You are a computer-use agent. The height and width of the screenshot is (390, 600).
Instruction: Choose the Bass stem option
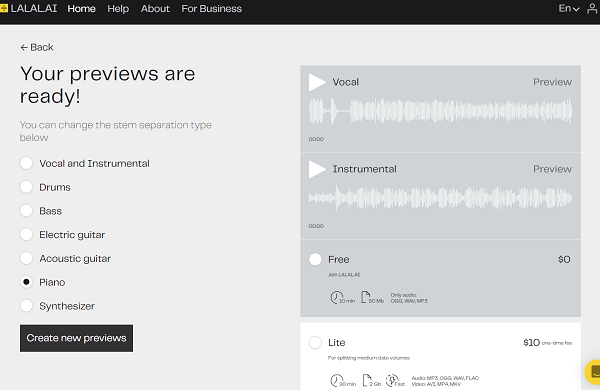pos(26,211)
